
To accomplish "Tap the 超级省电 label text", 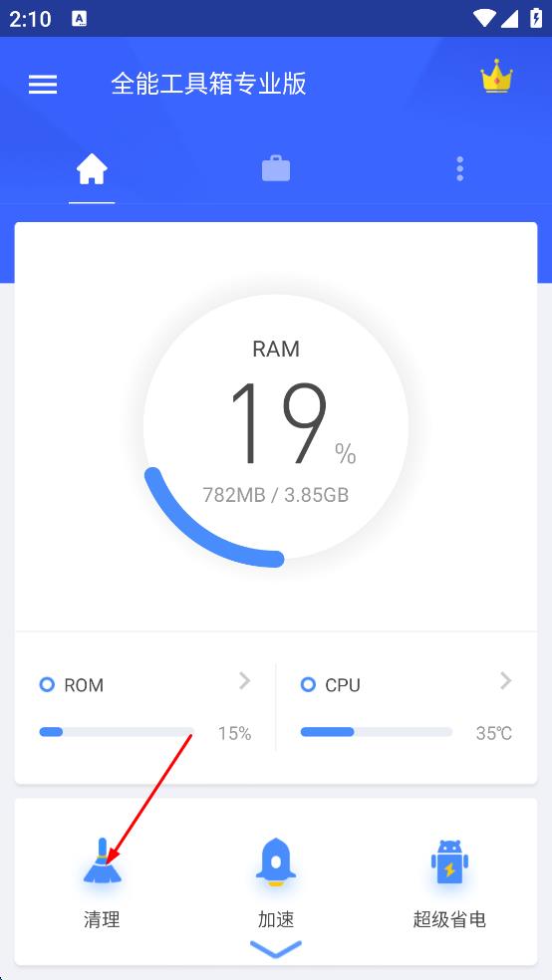I will click(448, 919).
